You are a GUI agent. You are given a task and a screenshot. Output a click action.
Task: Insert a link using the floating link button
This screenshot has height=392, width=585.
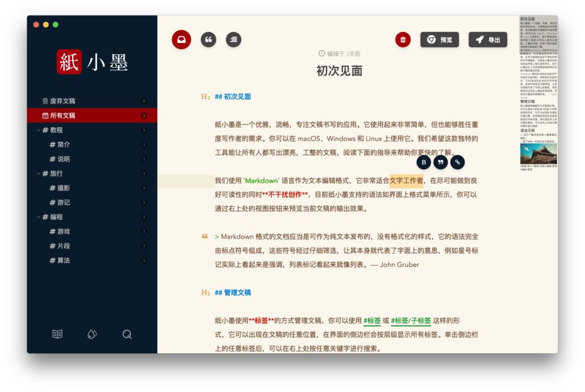pos(458,162)
